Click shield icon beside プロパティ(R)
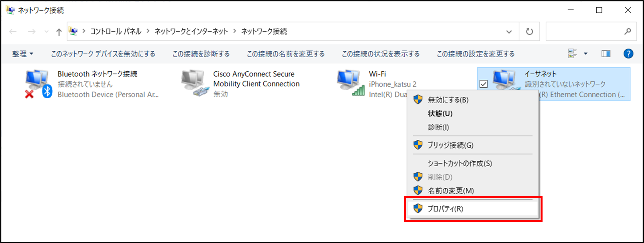This screenshot has width=644, height=243. tap(418, 209)
